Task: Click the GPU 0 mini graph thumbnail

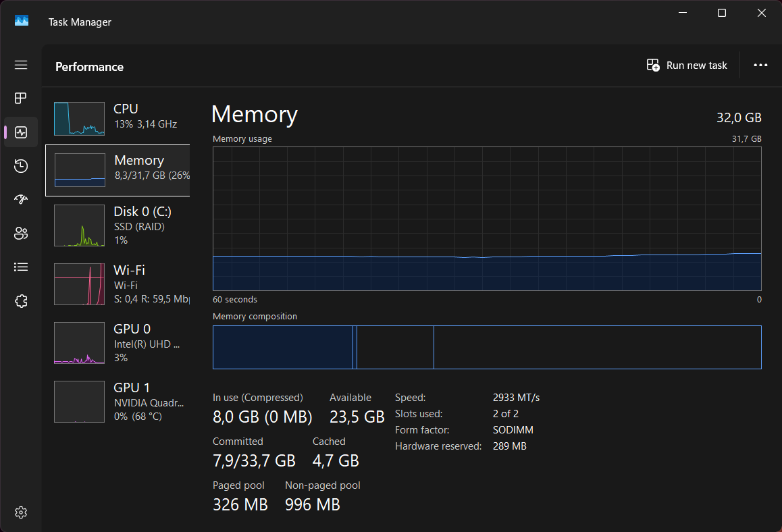Action: 79,343
